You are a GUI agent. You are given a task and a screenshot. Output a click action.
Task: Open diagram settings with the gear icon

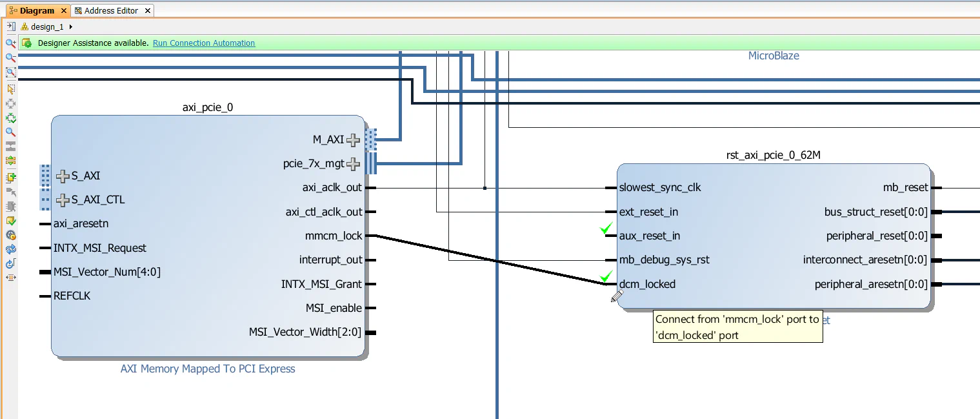10,234
